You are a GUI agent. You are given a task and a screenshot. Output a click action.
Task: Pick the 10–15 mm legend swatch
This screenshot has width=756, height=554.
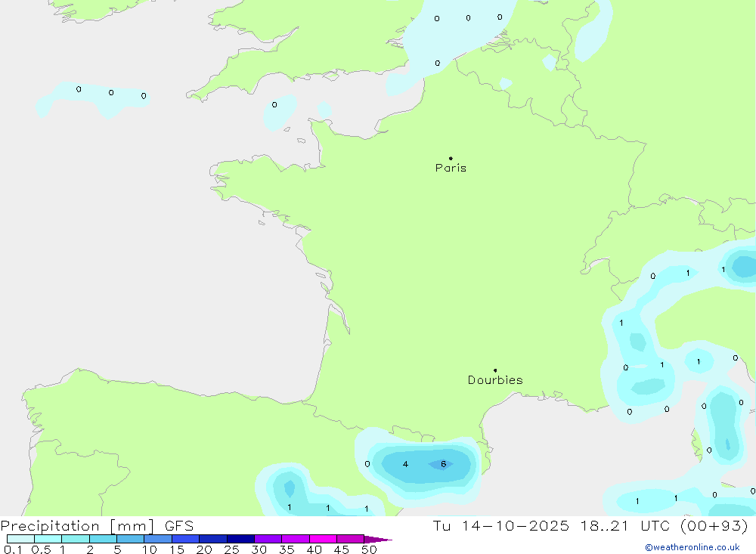pos(158,539)
